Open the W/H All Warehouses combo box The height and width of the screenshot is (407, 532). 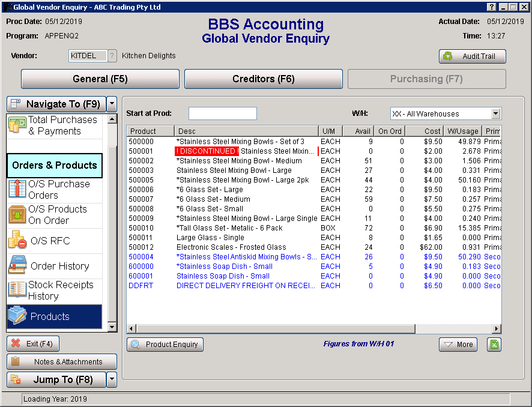[x=445, y=113]
